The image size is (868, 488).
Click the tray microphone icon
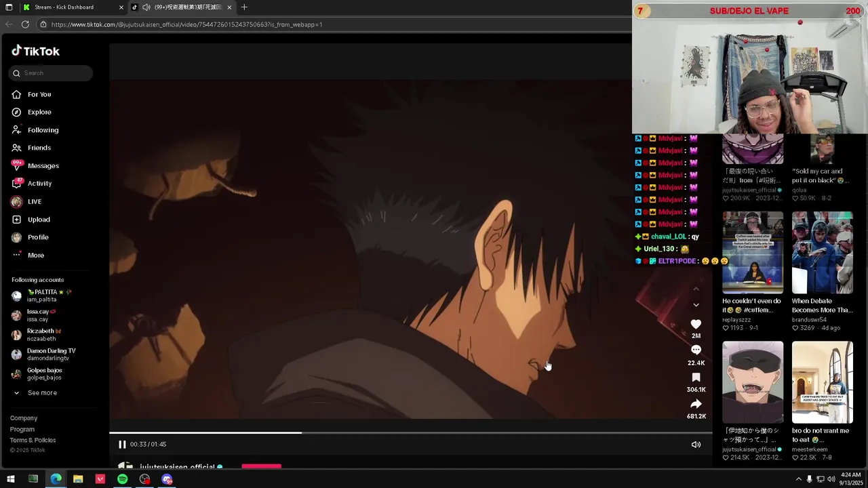[809, 479]
